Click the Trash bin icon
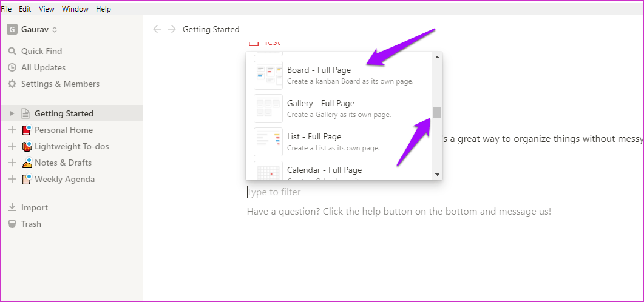Screen dimensions: 644x302 tap(12, 224)
